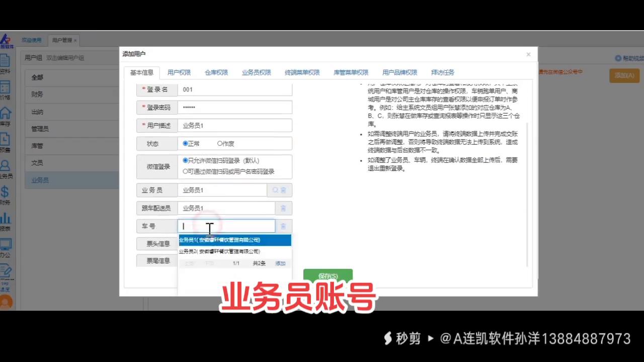Select the 正常 status radio button
644x362 pixels.
(186, 143)
